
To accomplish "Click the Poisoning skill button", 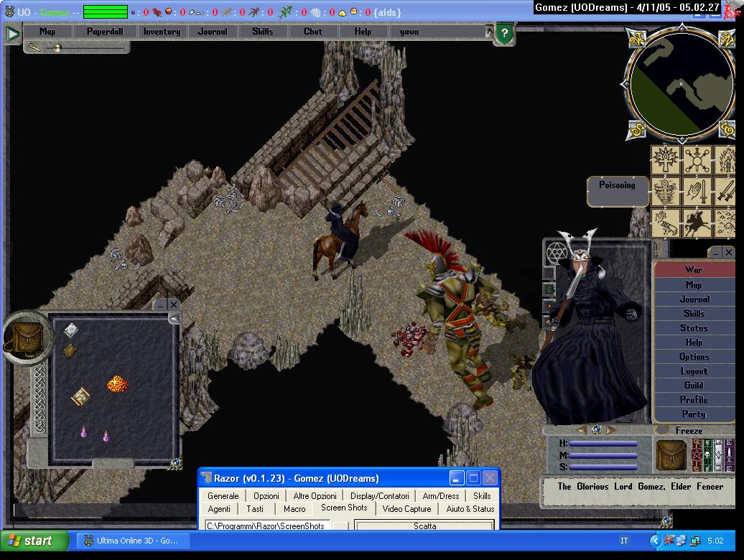I will click(618, 191).
